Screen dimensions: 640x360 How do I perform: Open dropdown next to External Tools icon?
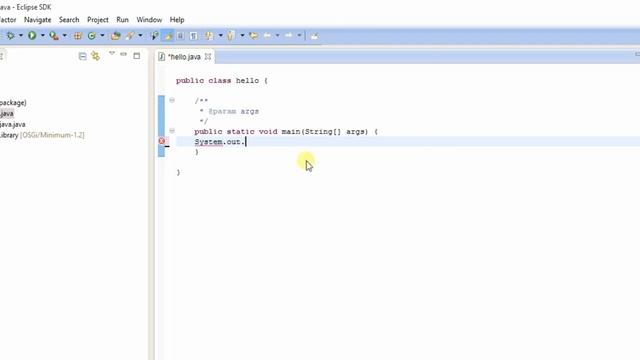(64, 36)
